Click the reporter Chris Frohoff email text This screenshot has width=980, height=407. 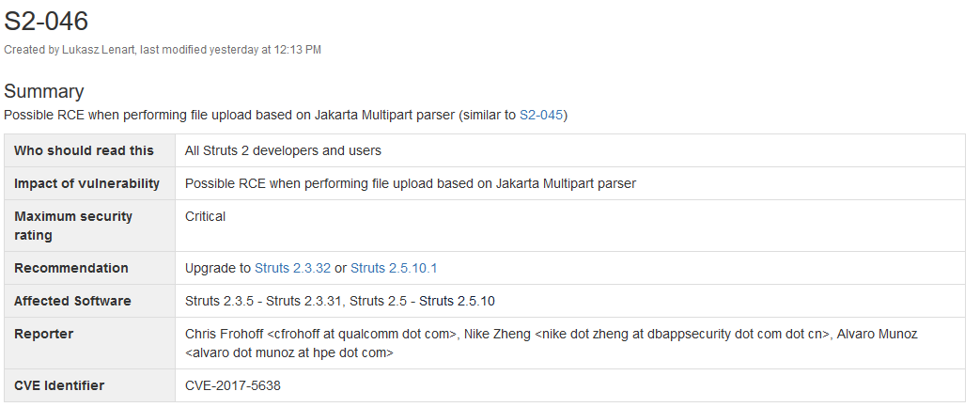tap(320, 334)
